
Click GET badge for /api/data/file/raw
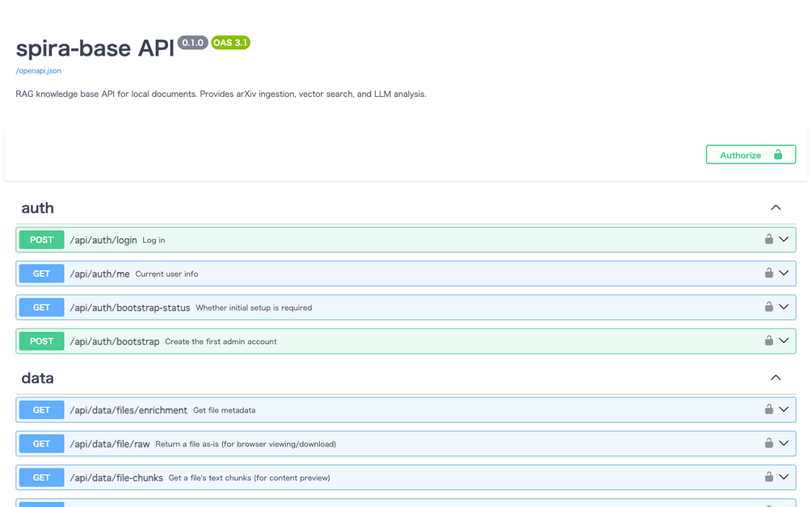point(41,444)
